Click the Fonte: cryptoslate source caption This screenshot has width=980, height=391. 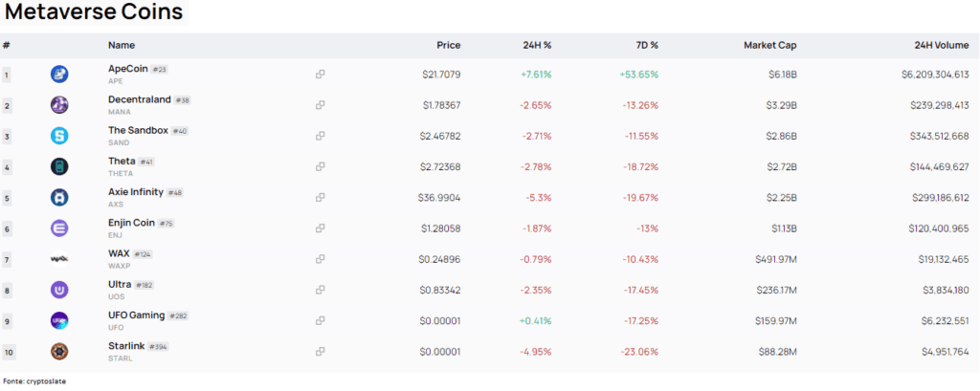[34, 381]
